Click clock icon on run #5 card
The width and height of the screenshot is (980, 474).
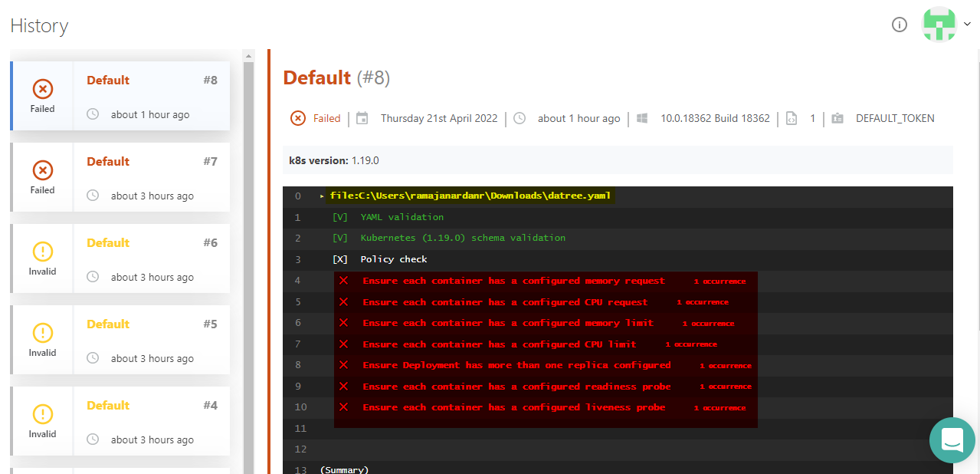tap(93, 358)
